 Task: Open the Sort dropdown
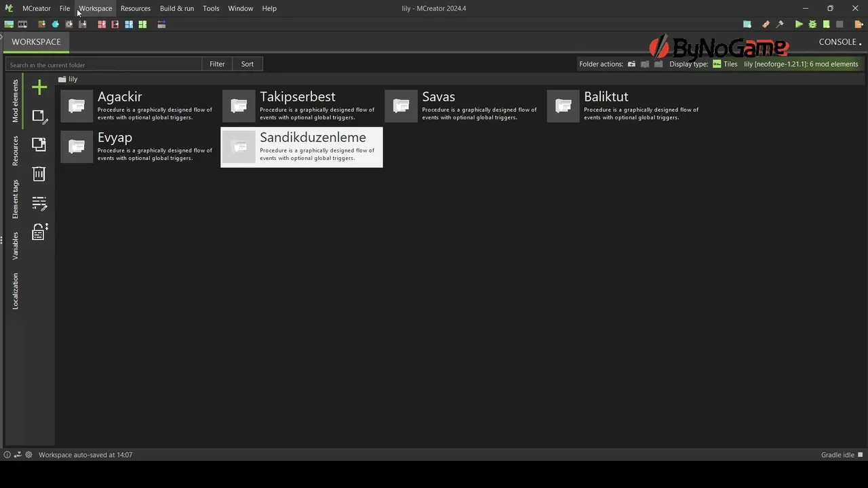click(x=248, y=64)
